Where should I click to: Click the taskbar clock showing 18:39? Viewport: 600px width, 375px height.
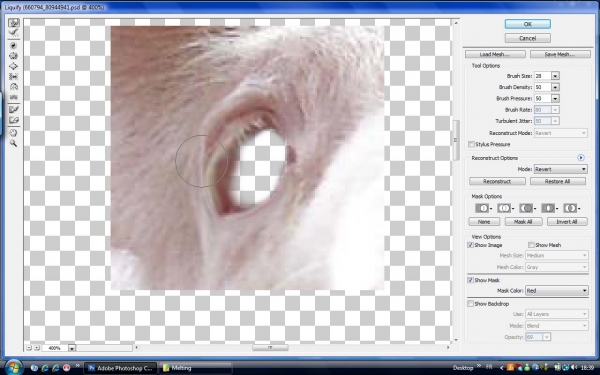point(588,367)
